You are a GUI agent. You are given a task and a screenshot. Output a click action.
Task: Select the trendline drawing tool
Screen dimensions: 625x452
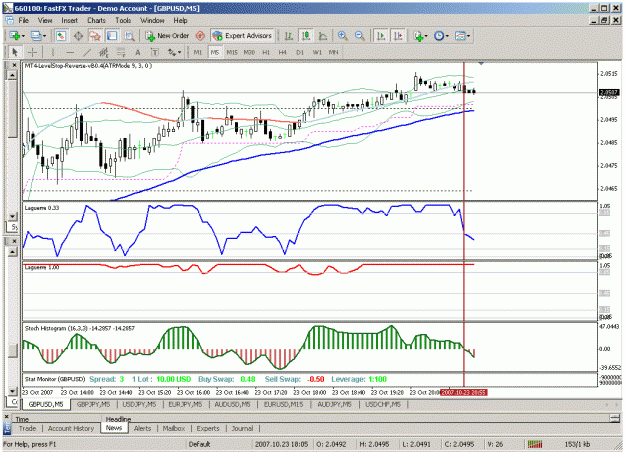click(87, 52)
